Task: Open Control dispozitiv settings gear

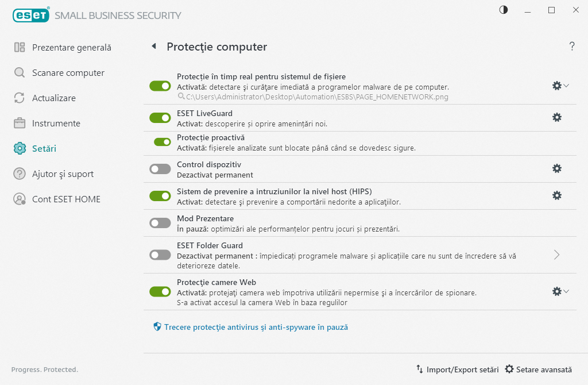Action: click(556, 168)
